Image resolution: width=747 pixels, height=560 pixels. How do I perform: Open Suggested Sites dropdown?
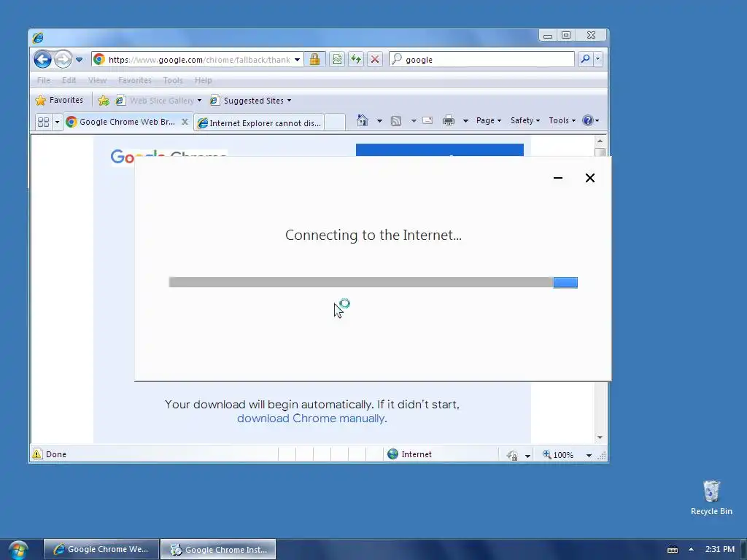pyautogui.click(x=251, y=101)
